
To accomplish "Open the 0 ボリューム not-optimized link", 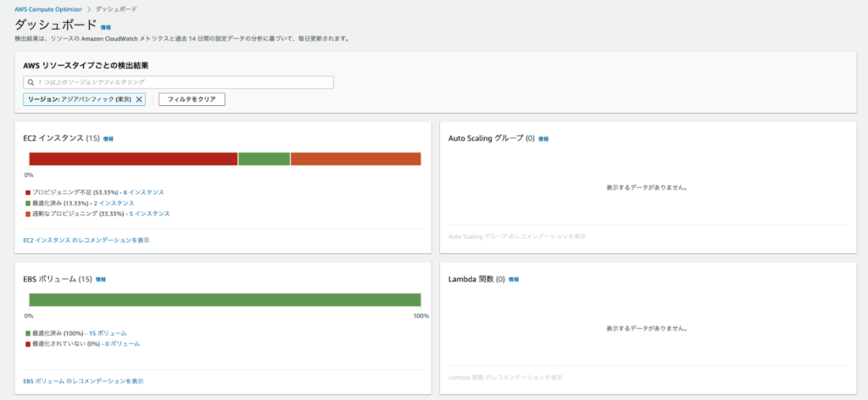I will [x=122, y=343].
